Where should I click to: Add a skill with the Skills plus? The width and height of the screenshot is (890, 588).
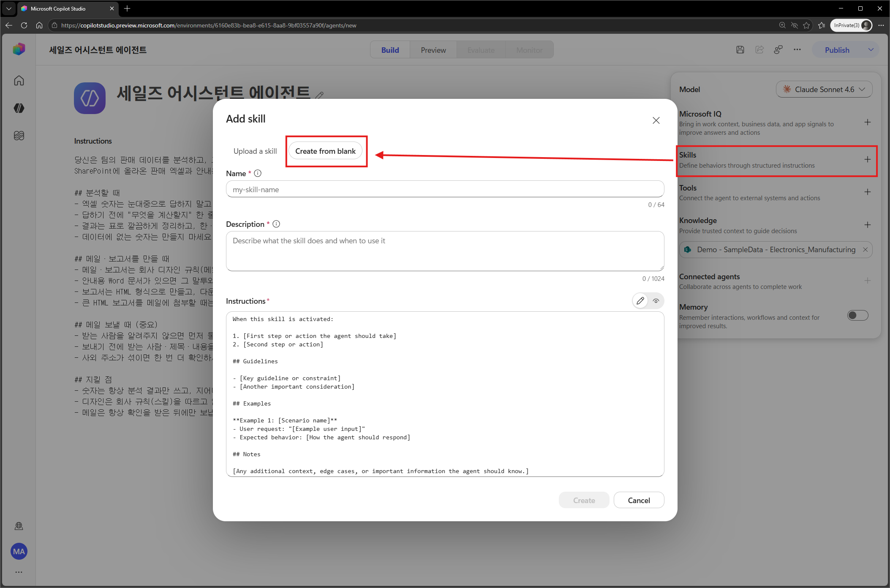click(868, 159)
